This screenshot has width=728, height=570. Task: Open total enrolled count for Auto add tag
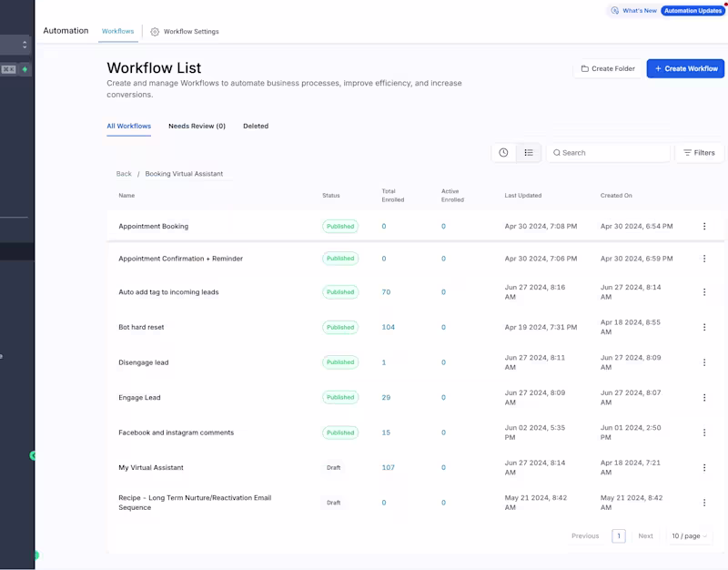(384, 291)
